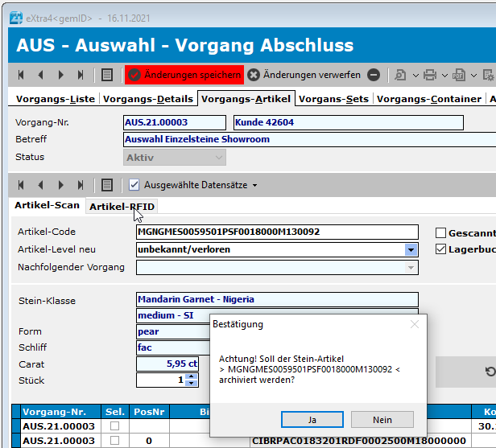The height and width of the screenshot is (448, 496).
Task: Click article code CIBRPAC0183201RDF0002500M18000000
Action: pyautogui.click(x=359, y=441)
